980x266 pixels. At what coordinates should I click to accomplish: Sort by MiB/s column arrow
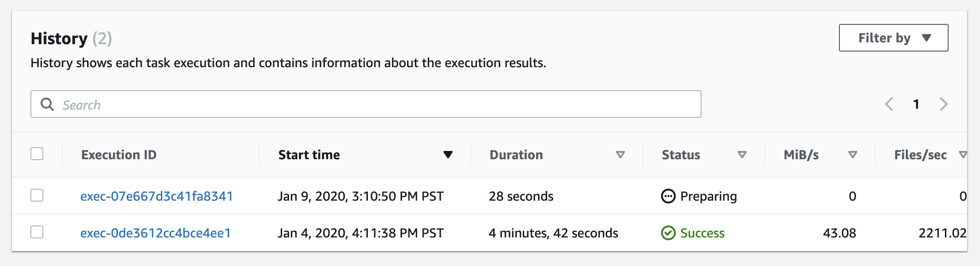853,155
